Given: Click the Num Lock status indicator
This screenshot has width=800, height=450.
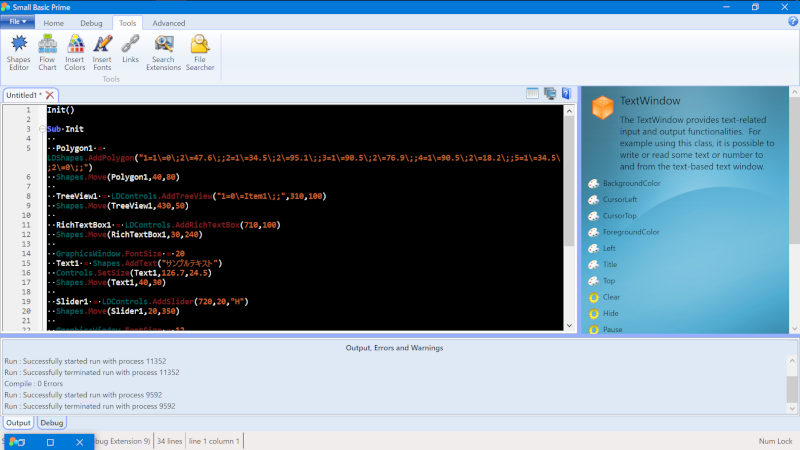Looking at the screenshot, I should (x=776, y=441).
